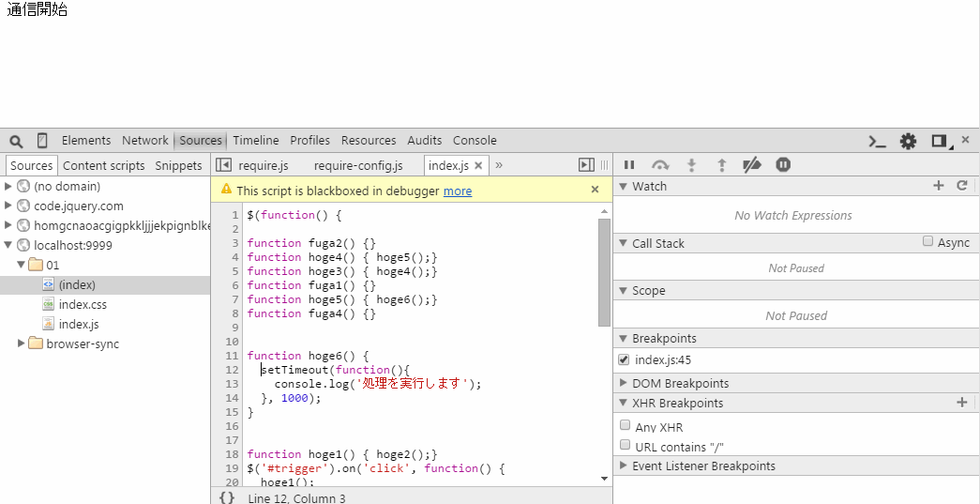
Task: Pause script execution button
Action: point(629,165)
